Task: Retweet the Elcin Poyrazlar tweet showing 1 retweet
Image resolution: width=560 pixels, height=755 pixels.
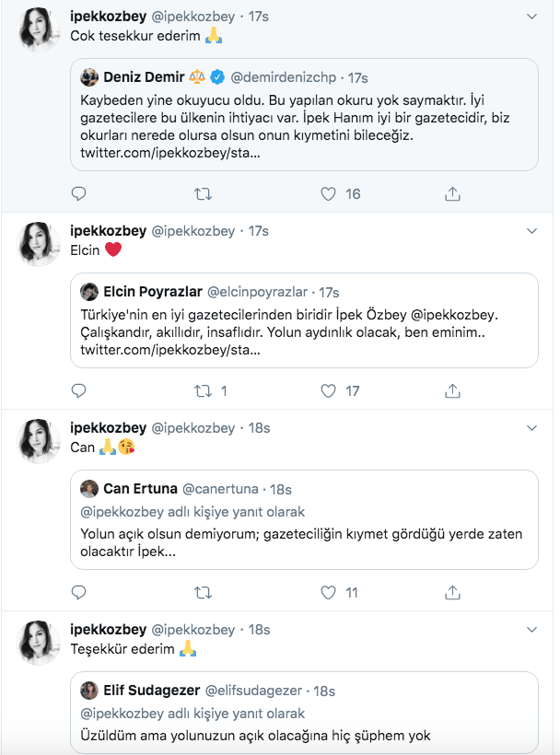Action: (x=202, y=390)
